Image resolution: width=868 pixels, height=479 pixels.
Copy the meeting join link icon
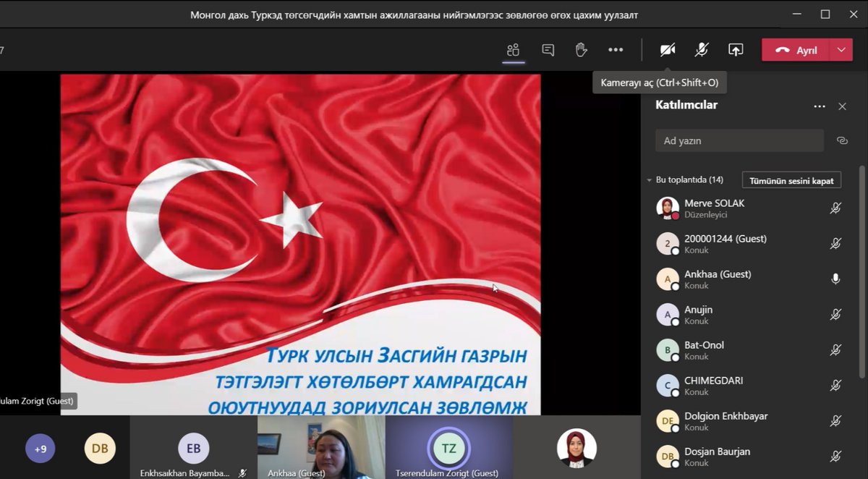(x=842, y=140)
